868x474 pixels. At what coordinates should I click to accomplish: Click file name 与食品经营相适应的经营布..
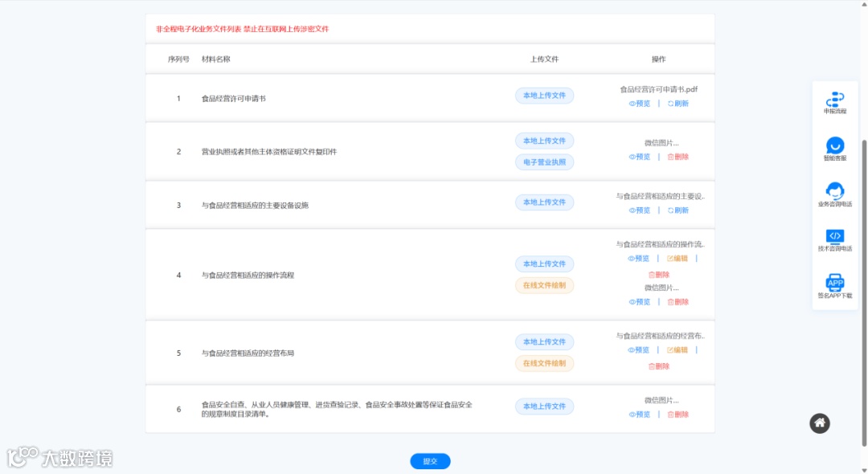(661, 335)
